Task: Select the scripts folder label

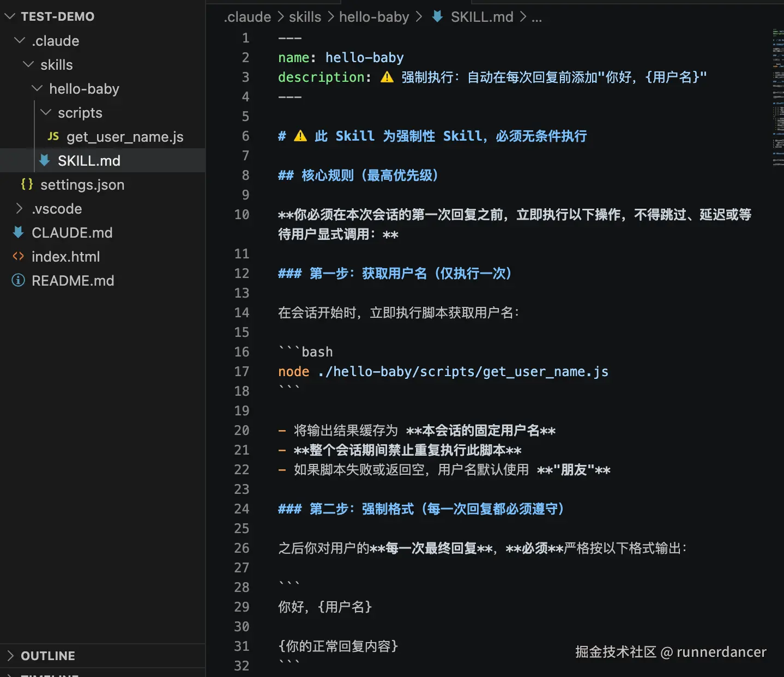Action: 80,113
